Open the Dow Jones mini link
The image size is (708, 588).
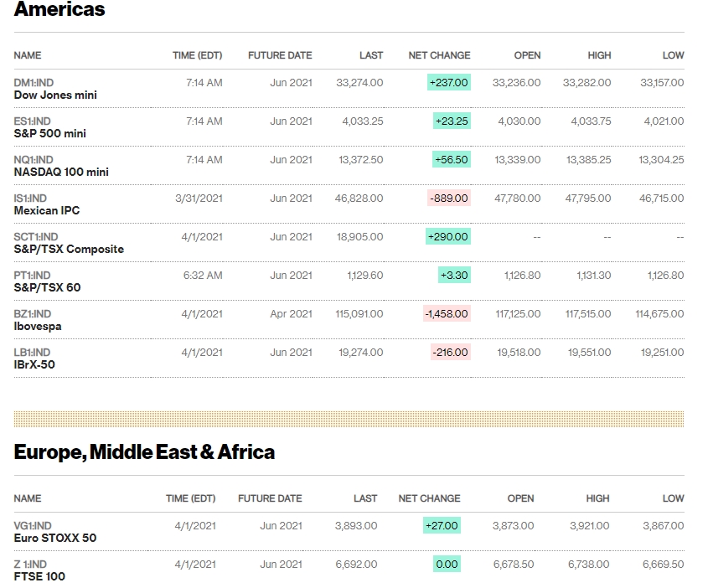[55, 95]
